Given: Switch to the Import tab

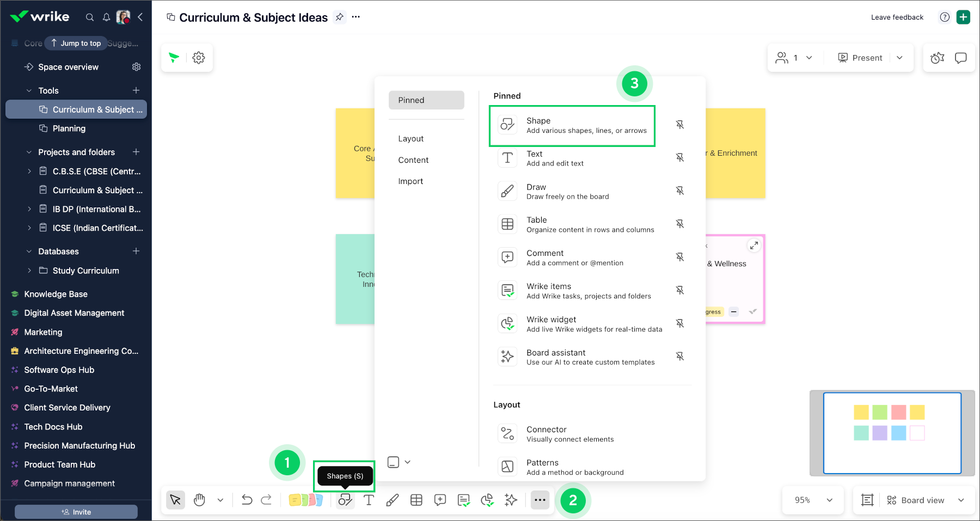Looking at the screenshot, I should 411,181.
